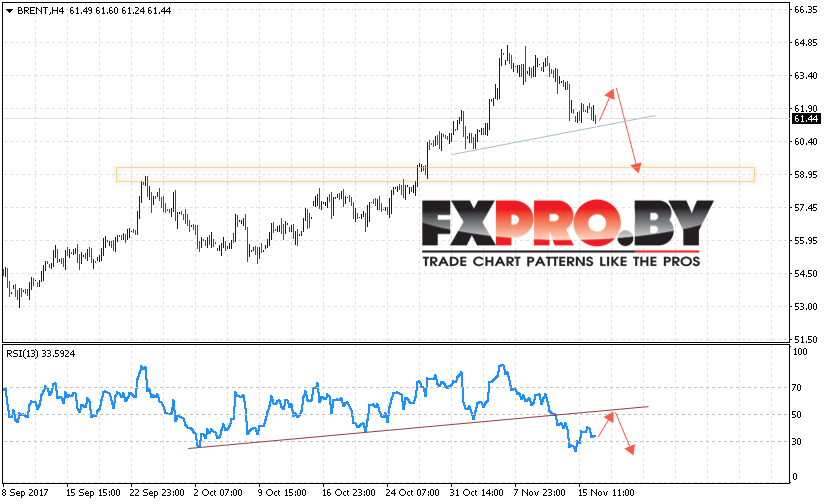Select the 16 Oct 23:00 time axis label

[x=348, y=493]
